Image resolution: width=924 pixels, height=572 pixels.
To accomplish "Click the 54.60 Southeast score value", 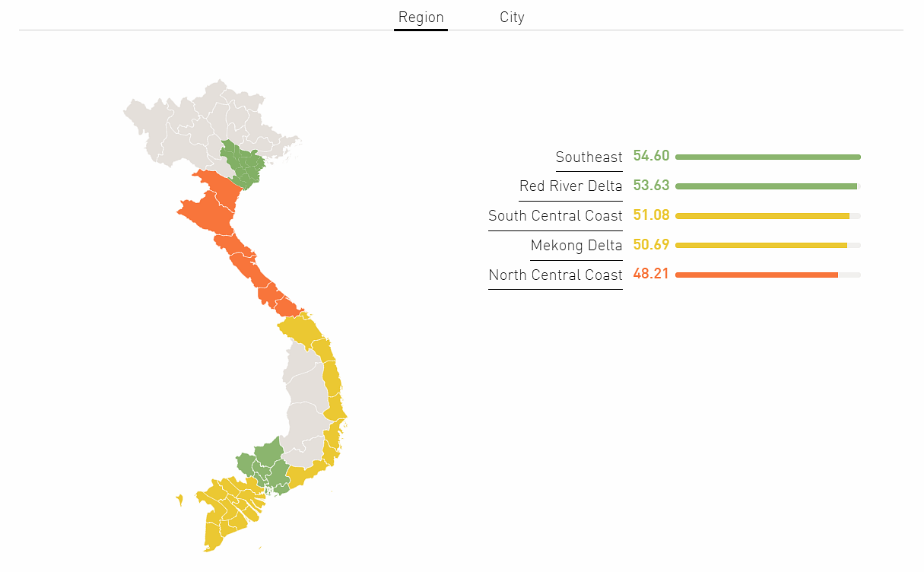I will (x=651, y=157).
